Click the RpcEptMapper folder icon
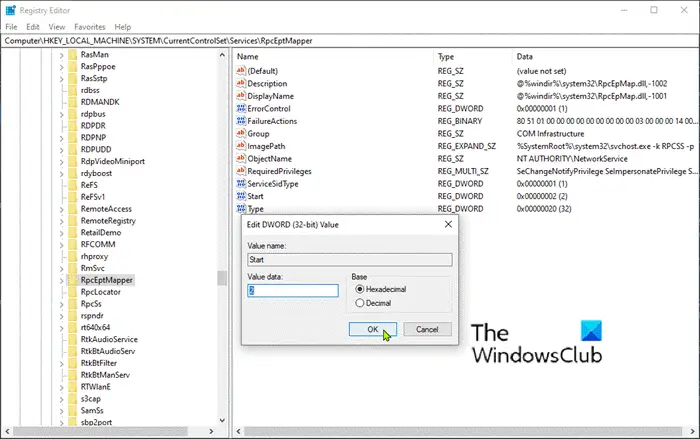The image size is (700, 439). pyautogui.click(x=73, y=280)
